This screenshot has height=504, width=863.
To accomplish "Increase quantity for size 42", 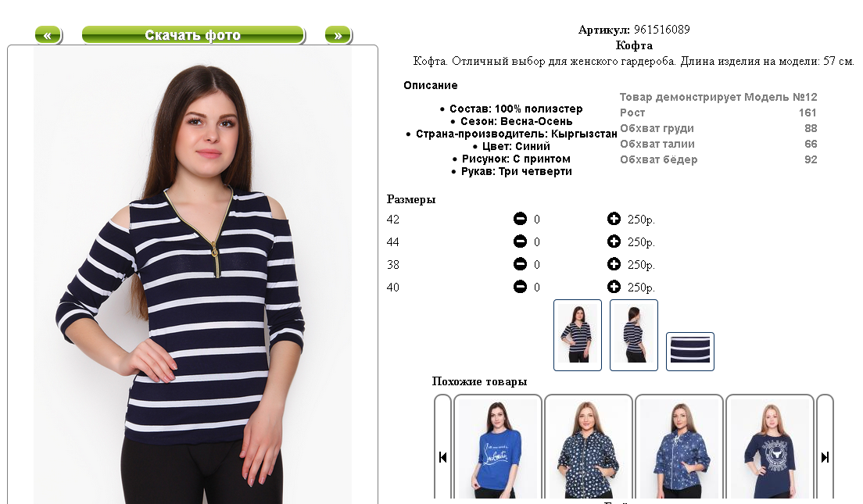I will [614, 219].
